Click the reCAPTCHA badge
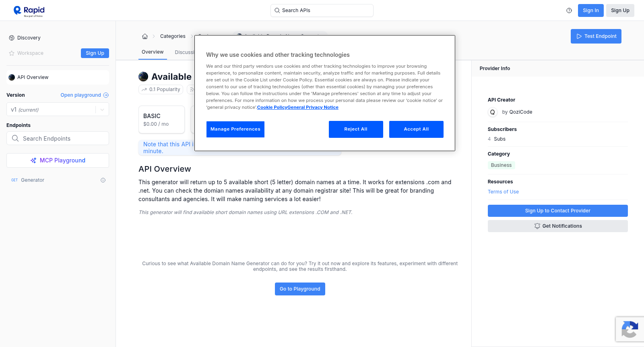644x347 pixels. tap(630, 329)
